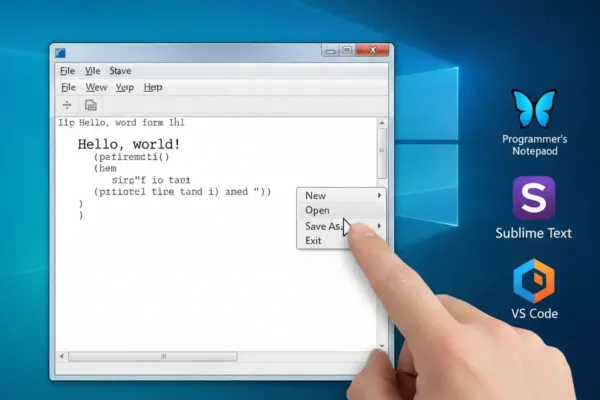The height and width of the screenshot is (400, 600).
Task: Click the '(hem' code line
Action: (105, 168)
